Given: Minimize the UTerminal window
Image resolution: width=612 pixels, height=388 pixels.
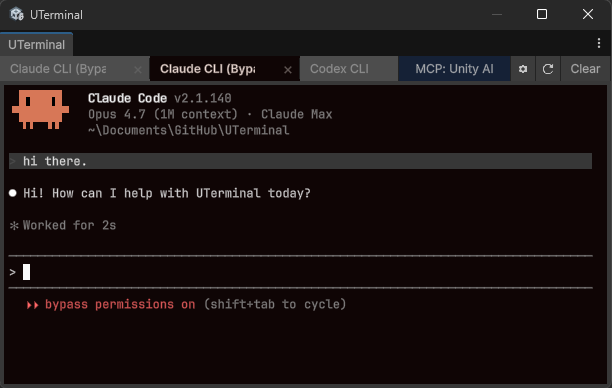Looking at the screenshot, I should click(x=497, y=14).
